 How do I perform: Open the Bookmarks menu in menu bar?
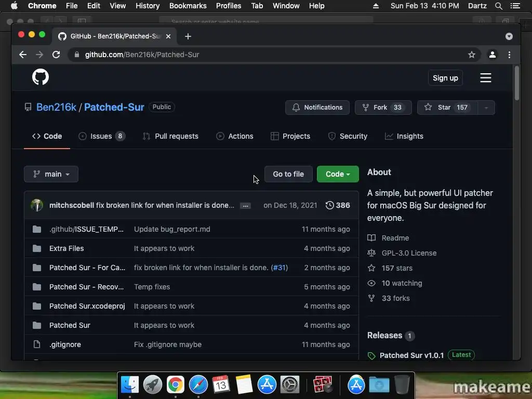click(x=188, y=6)
